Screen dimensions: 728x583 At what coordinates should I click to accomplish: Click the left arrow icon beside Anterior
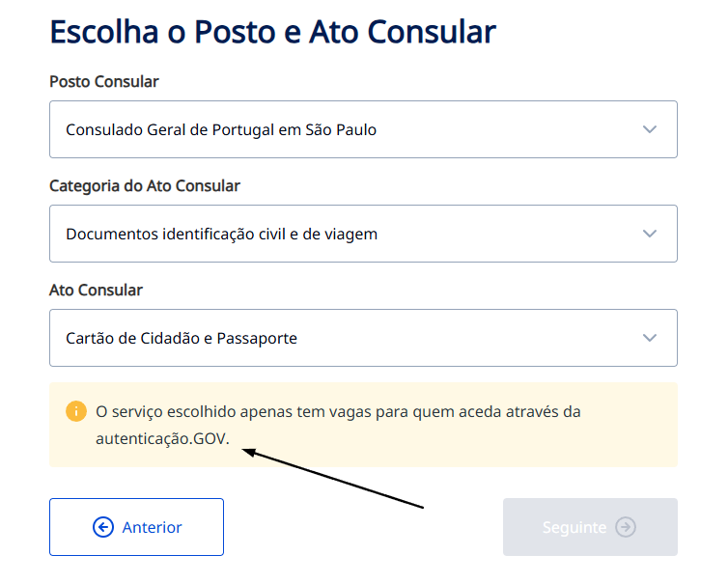103,527
